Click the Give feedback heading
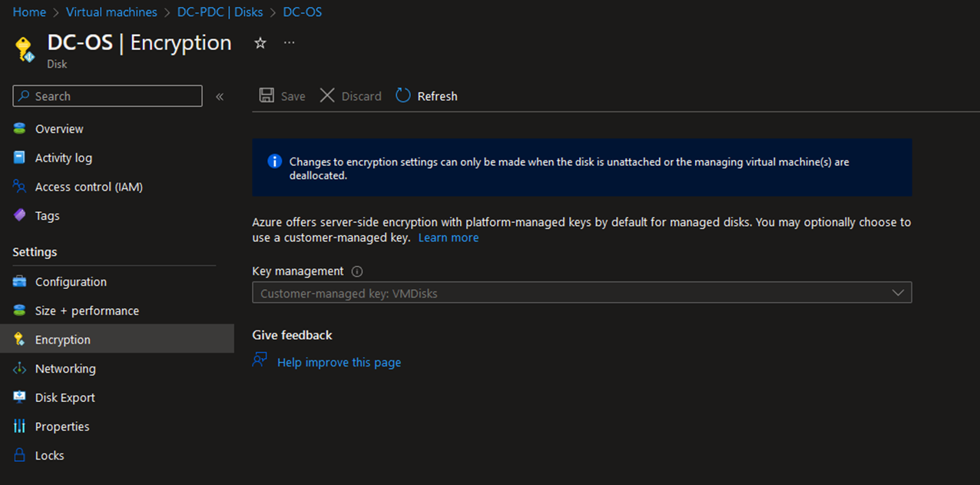Viewport: 980px width, 485px height. point(292,335)
